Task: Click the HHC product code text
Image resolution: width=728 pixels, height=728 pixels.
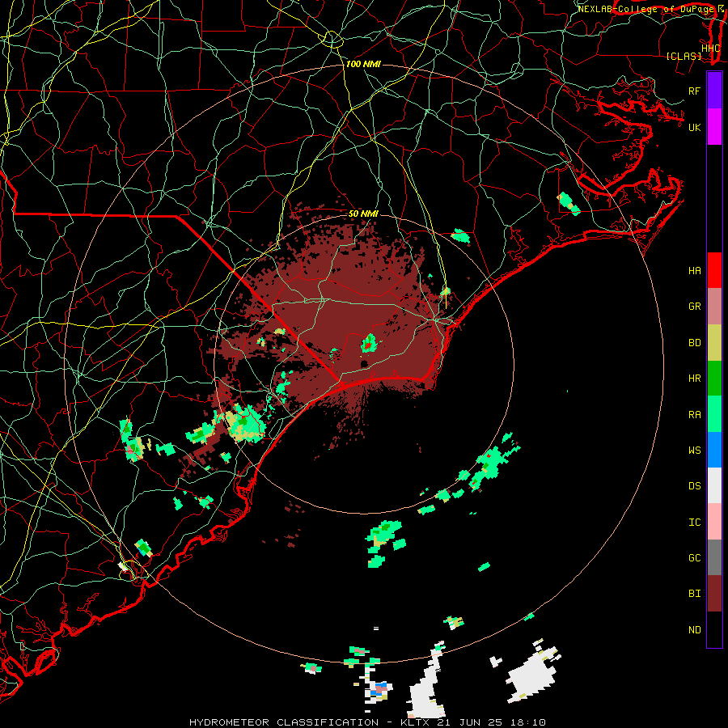Action: (710, 49)
